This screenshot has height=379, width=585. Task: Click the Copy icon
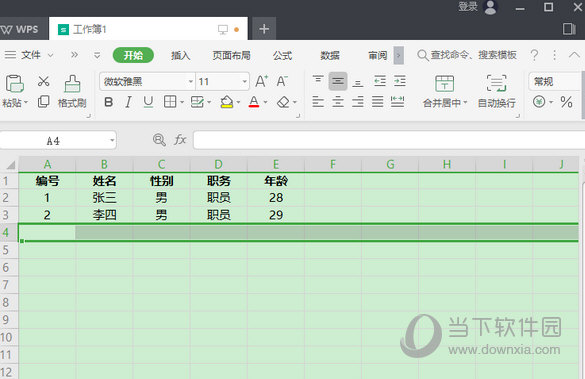[x=44, y=101]
